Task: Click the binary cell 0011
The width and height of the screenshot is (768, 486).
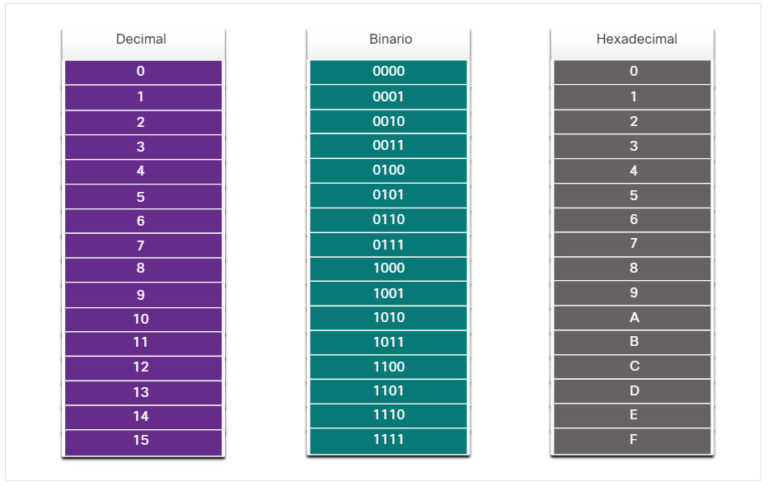Action: point(388,146)
